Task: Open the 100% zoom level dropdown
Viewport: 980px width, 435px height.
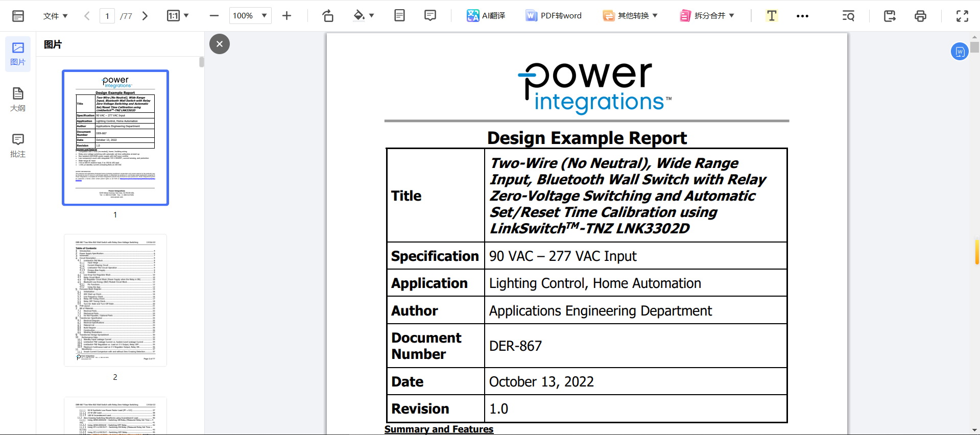Action: click(250, 16)
